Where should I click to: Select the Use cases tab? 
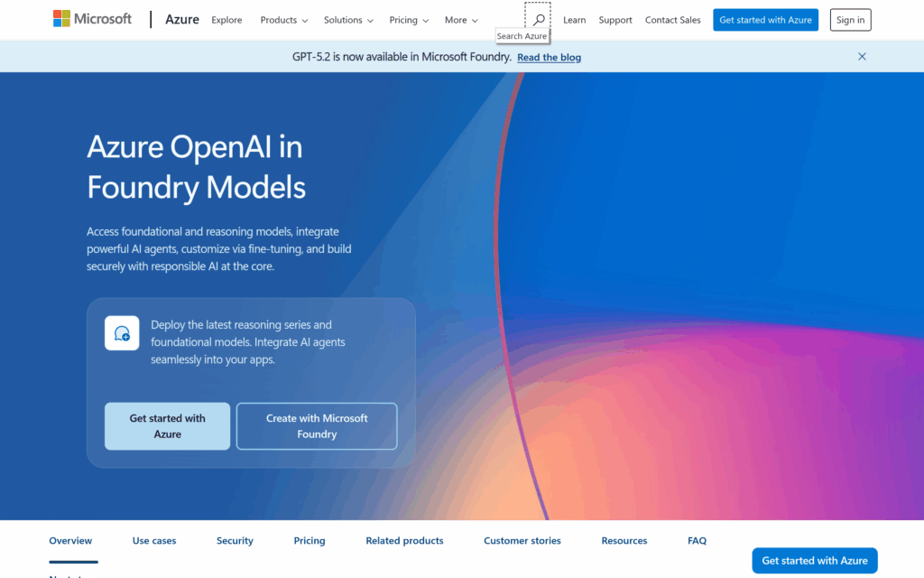pyautogui.click(x=154, y=540)
